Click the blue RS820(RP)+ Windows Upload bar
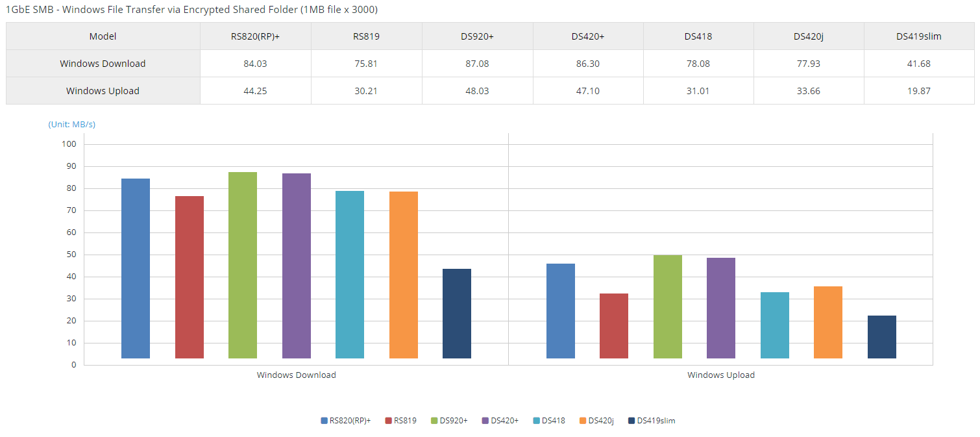This screenshot has width=980, height=437. coord(561,311)
